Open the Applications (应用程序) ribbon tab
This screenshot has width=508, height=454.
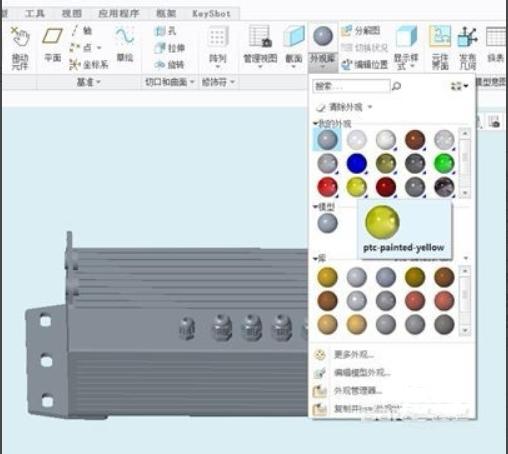(119, 14)
